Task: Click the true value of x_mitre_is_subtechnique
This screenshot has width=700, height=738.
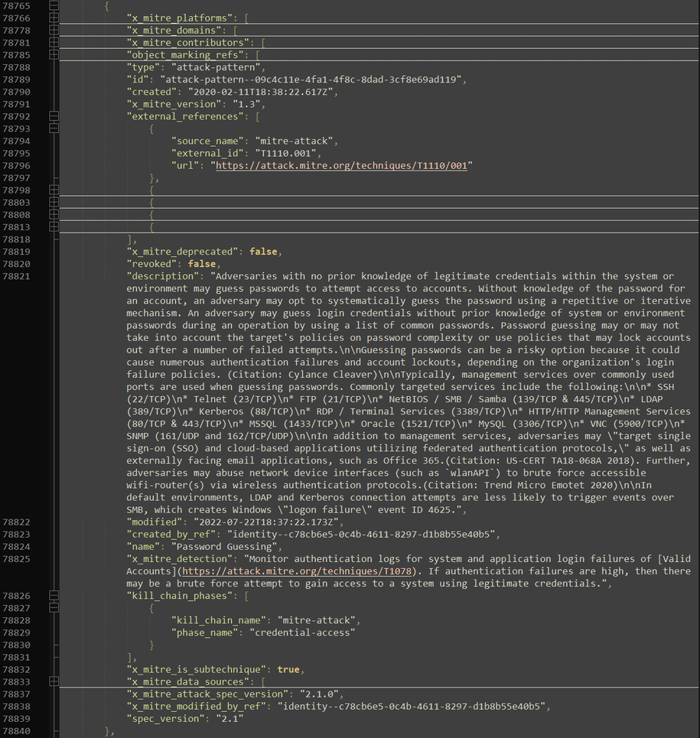Action: point(289,669)
